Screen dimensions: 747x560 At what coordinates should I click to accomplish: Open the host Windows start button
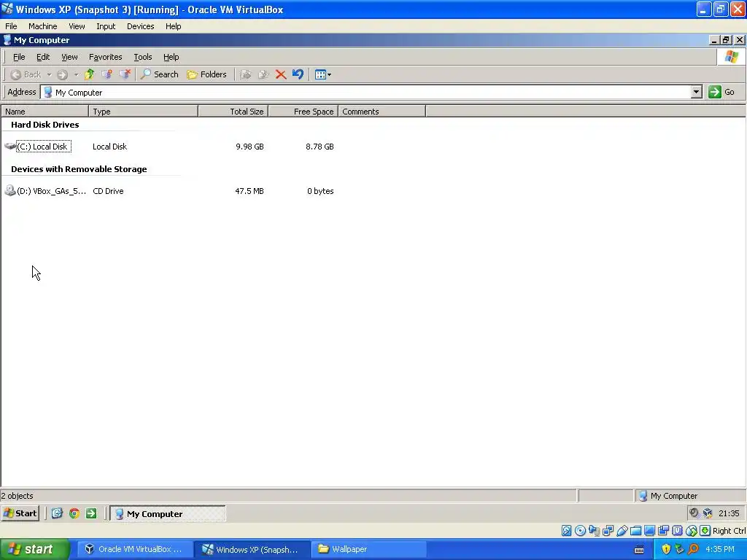pos(35,549)
